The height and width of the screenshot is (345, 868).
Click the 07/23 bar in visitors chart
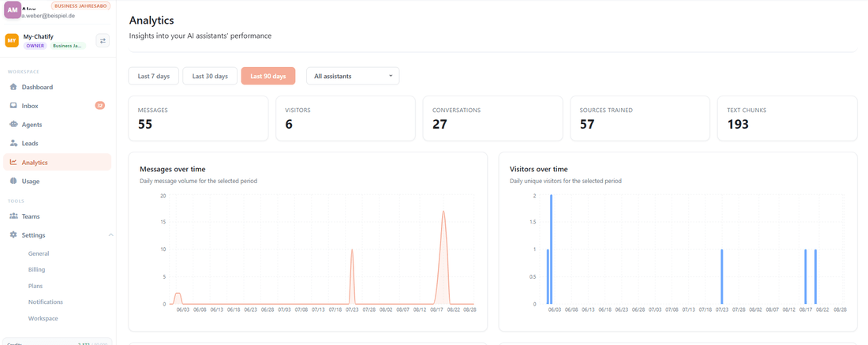[722, 276]
